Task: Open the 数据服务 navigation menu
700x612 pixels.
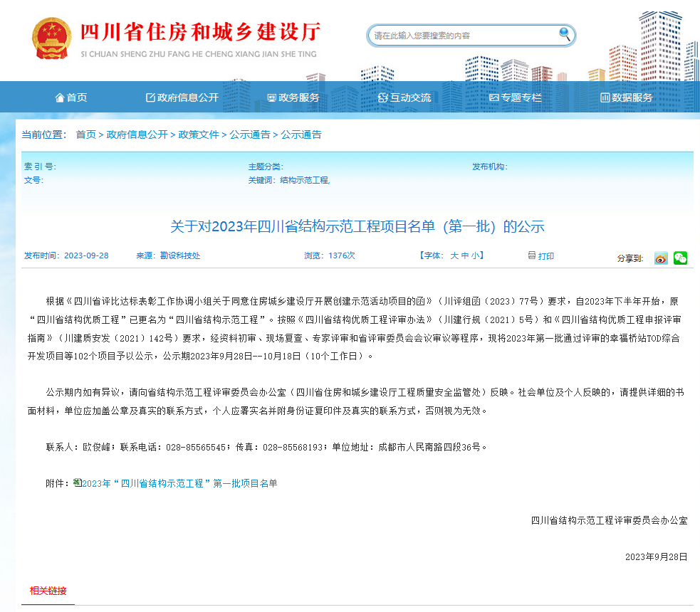Action: (627, 97)
